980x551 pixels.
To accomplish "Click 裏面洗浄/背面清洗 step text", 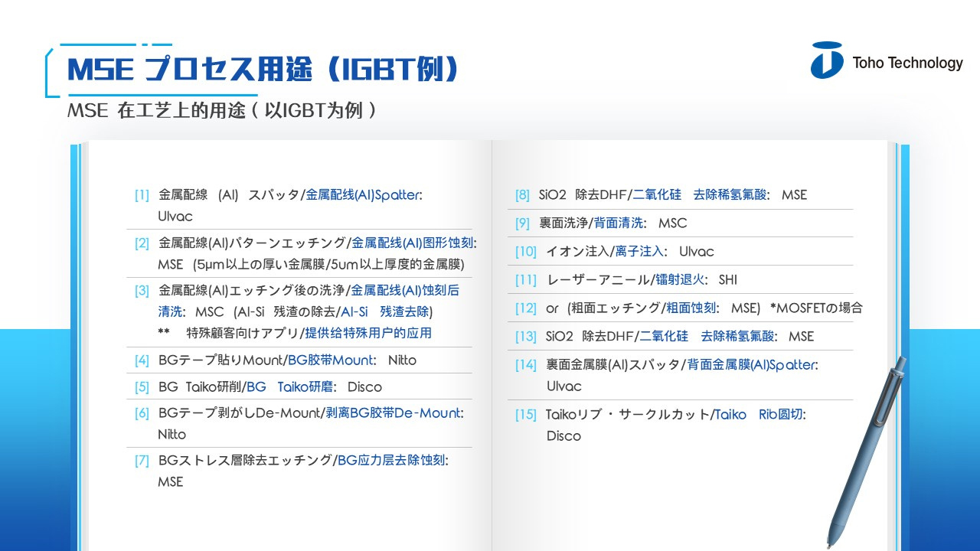I will coord(590,223).
